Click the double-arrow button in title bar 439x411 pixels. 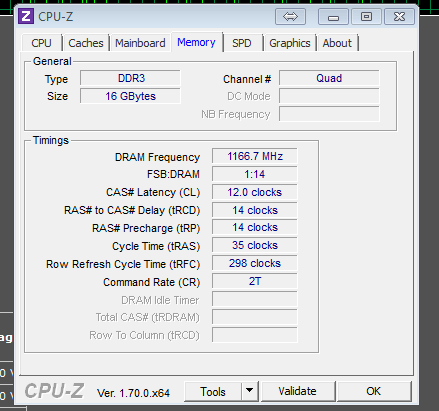pyautogui.click(x=290, y=17)
